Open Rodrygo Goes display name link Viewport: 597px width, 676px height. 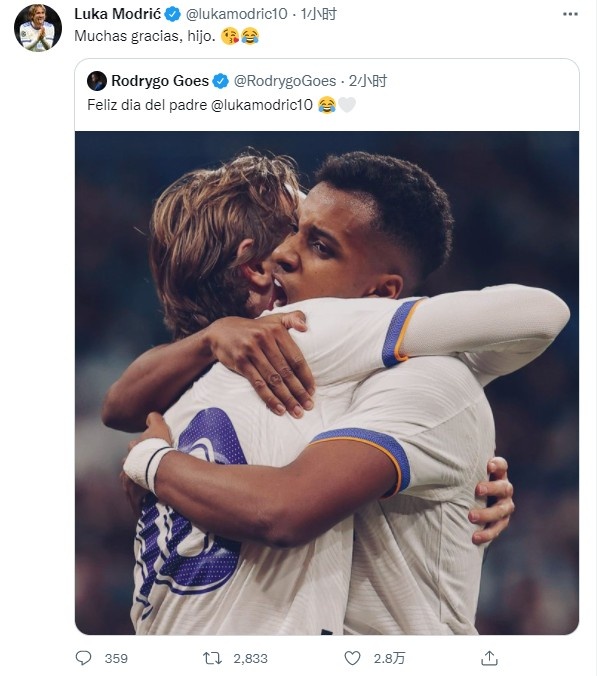(x=160, y=81)
